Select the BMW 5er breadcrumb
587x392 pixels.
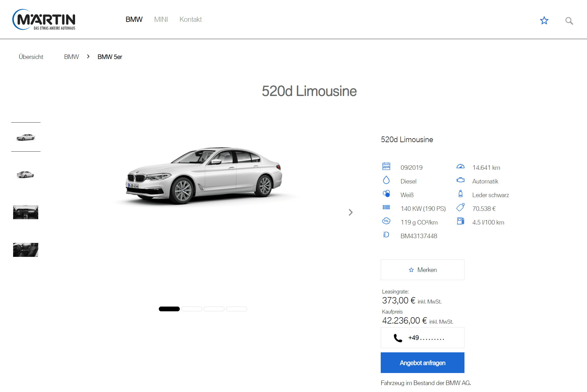tap(110, 57)
